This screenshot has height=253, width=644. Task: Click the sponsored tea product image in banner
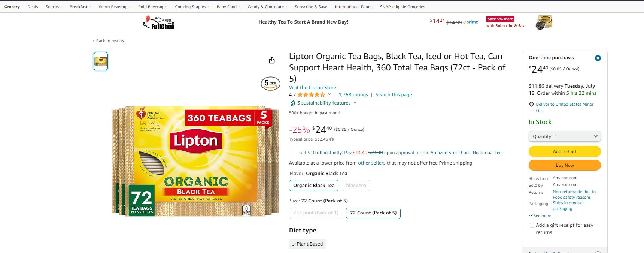544,22
